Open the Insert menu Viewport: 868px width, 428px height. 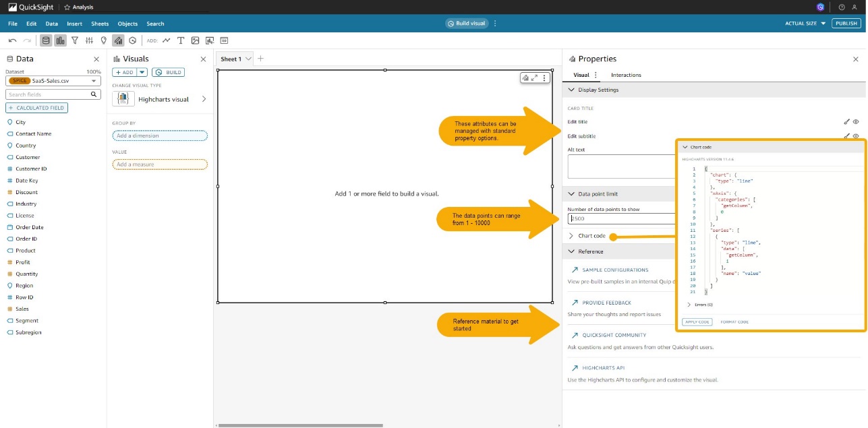(x=74, y=24)
